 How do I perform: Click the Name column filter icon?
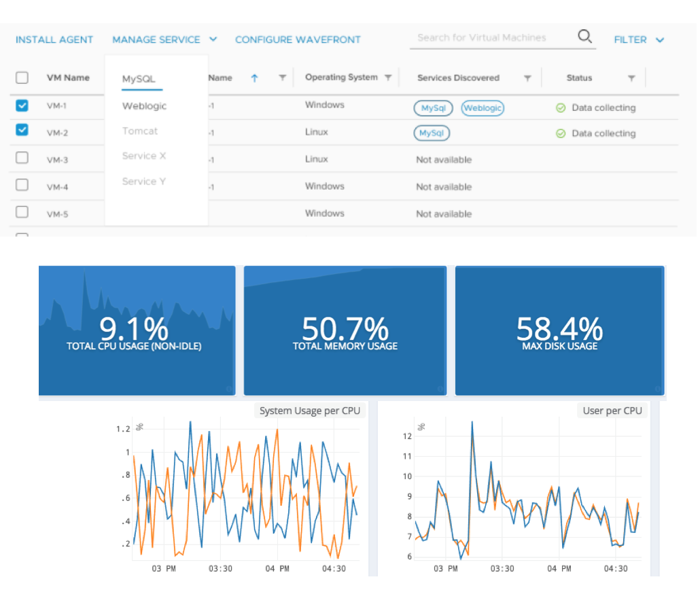[282, 78]
